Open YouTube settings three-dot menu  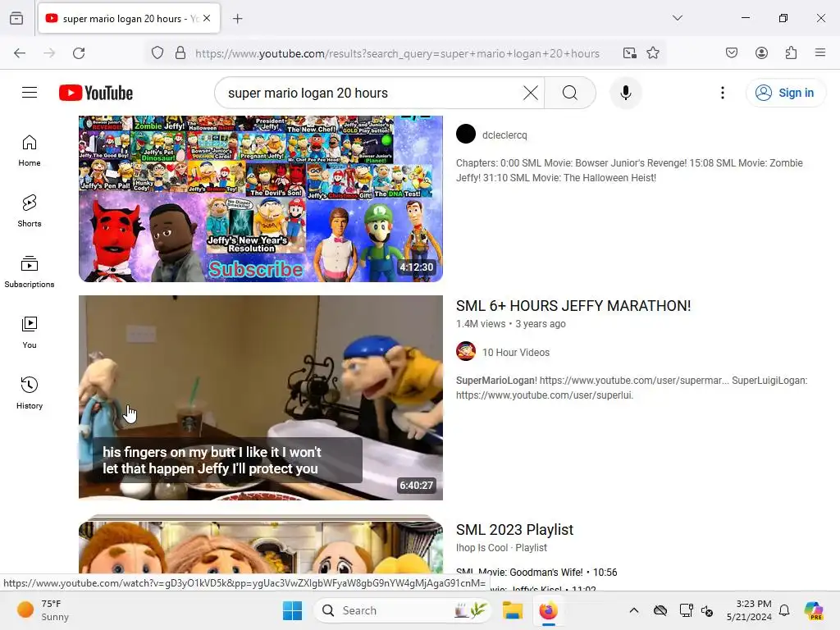coord(722,93)
